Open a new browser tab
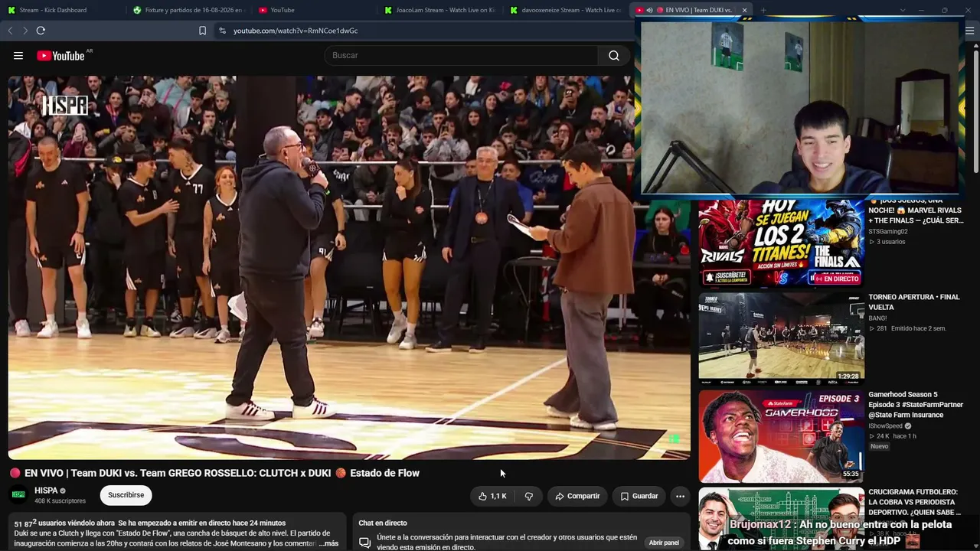This screenshot has width=980, height=551. click(x=763, y=10)
